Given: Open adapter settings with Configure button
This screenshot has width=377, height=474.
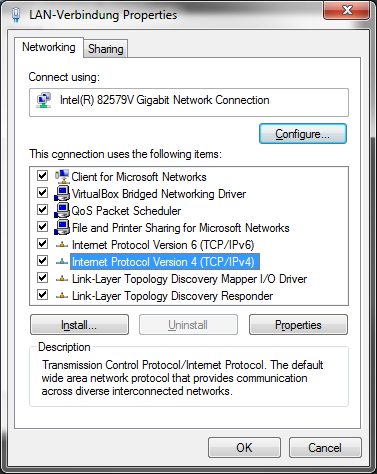Looking at the screenshot, I should tap(303, 134).
